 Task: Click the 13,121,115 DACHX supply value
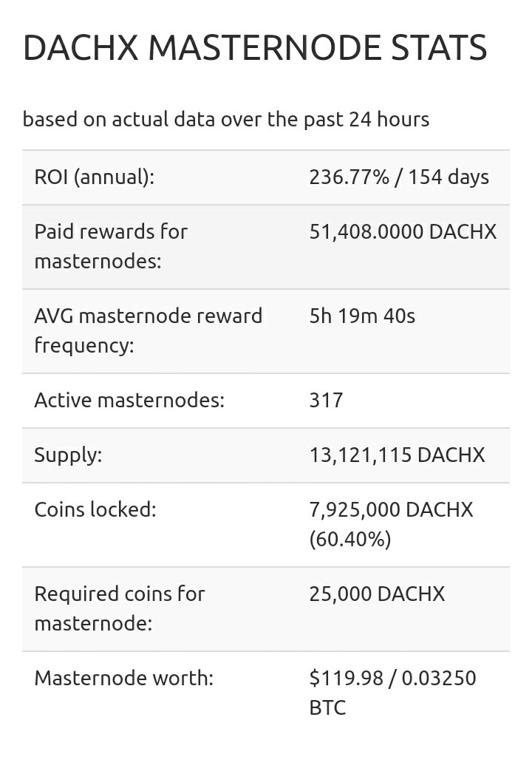[x=397, y=455]
